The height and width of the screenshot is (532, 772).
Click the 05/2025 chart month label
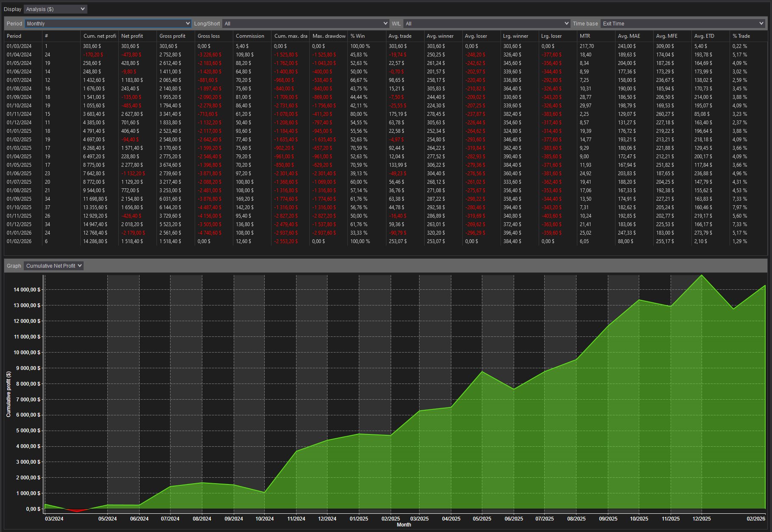click(x=482, y=519)
